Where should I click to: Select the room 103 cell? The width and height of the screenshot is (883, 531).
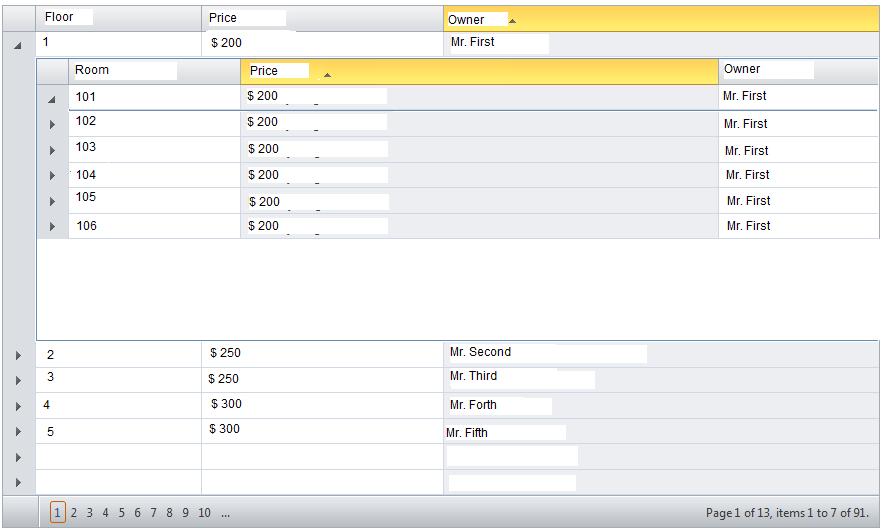click(86, 147)
